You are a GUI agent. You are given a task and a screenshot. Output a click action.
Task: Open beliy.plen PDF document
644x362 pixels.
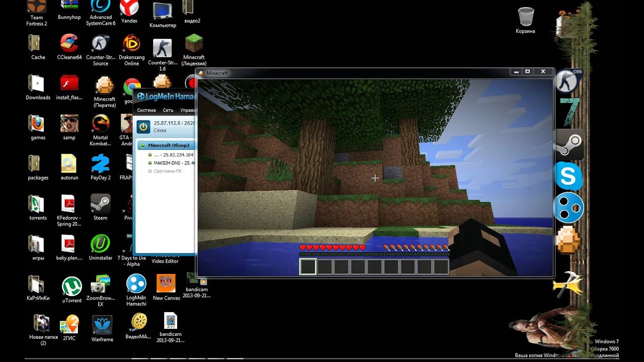point(69,248)
